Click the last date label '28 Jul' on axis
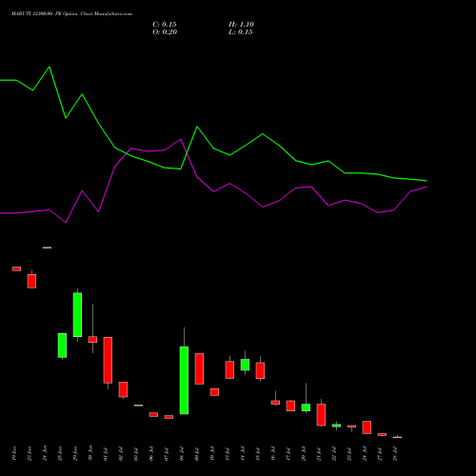The image size is (476, 476). pos(395,454)
